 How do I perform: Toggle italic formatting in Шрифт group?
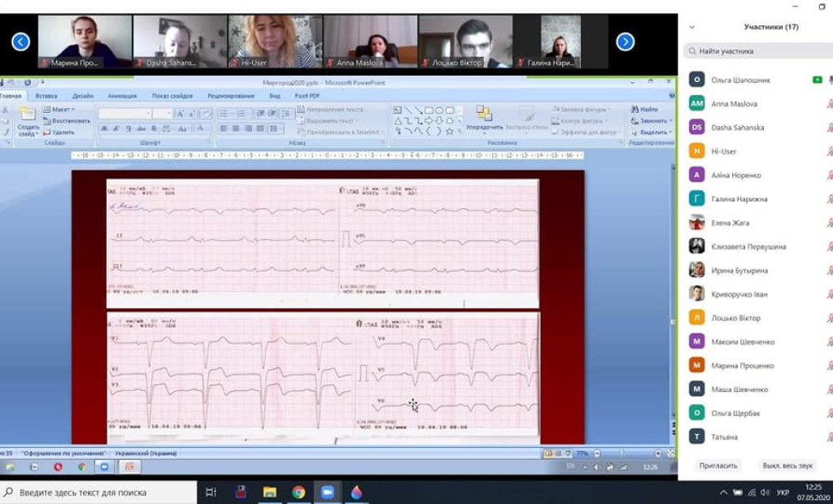pos(116,128)
